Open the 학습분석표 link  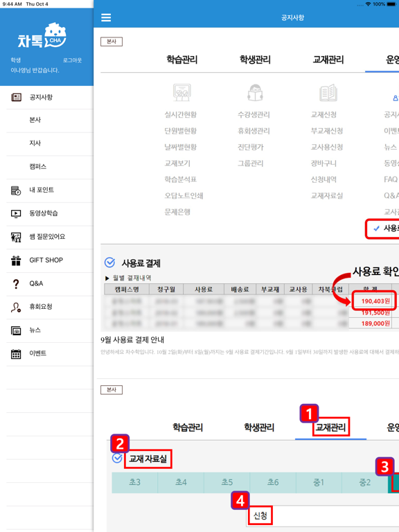pyautogui.click(x=181, y=179)
